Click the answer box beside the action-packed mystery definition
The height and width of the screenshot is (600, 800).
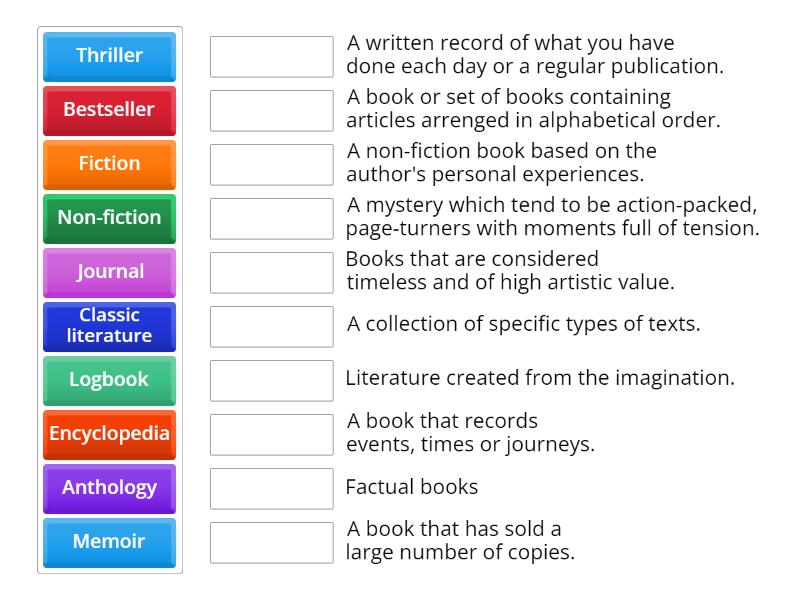click(272, 218)
